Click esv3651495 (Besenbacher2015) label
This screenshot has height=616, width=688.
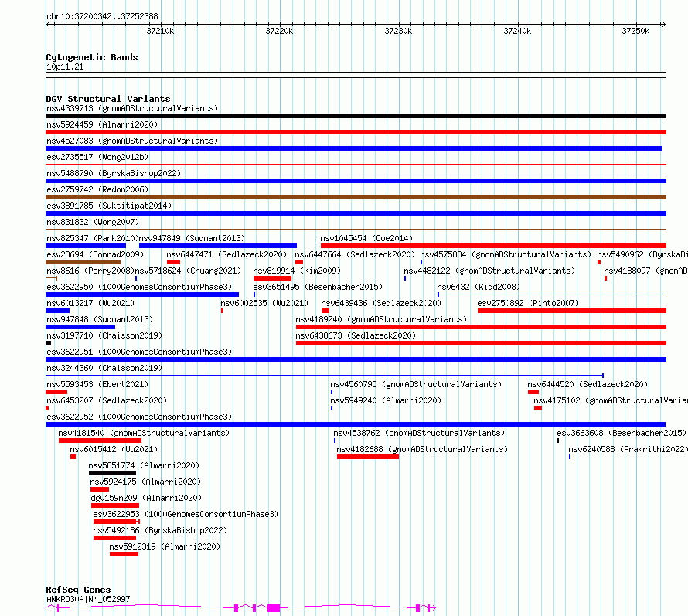(x=318, y=287)
